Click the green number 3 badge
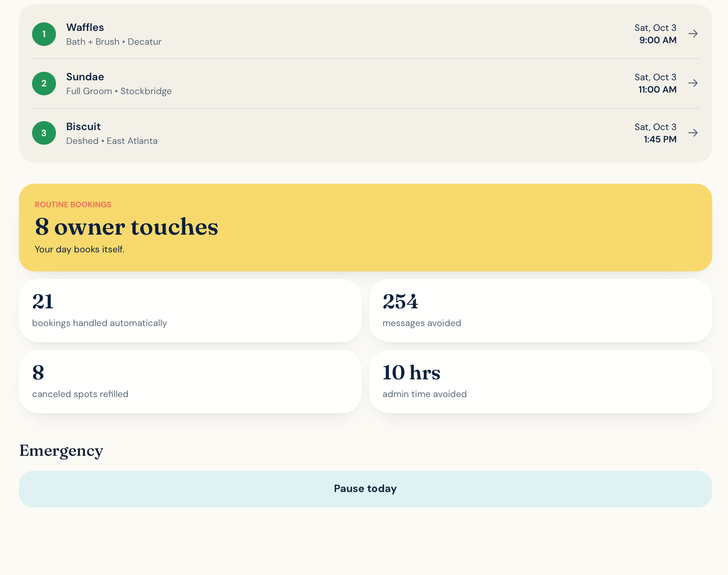Viewport: 728px width, 575px height. tap(44, 133)
